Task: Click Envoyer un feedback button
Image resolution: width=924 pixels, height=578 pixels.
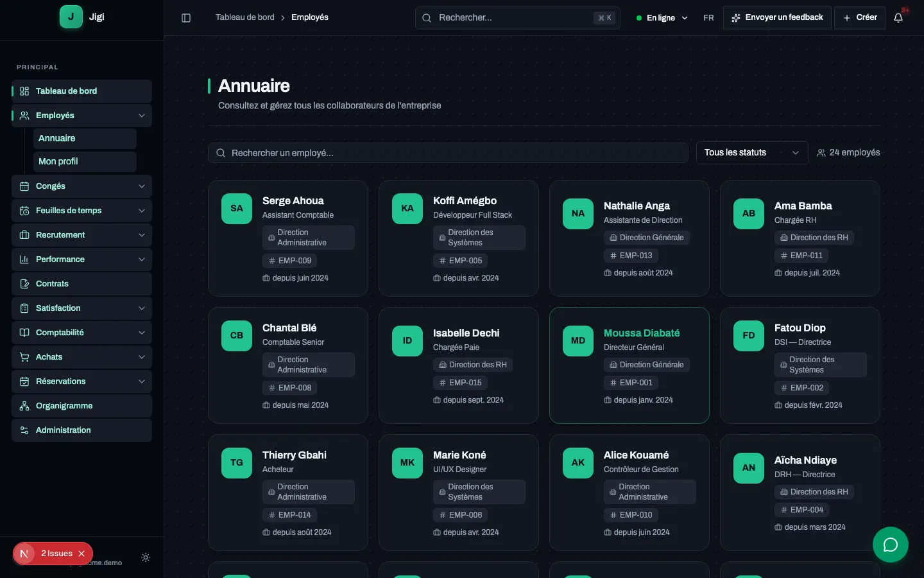Action: click(777, 18)
